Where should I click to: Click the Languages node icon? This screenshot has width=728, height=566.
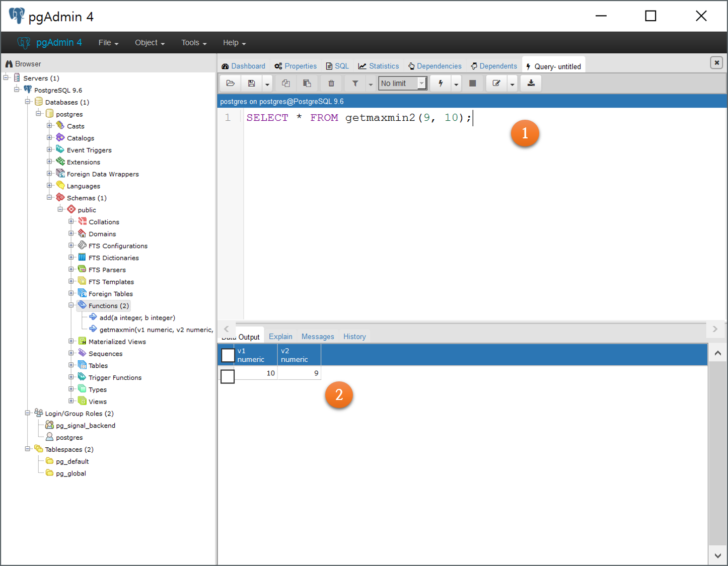[x=60, y=186]
